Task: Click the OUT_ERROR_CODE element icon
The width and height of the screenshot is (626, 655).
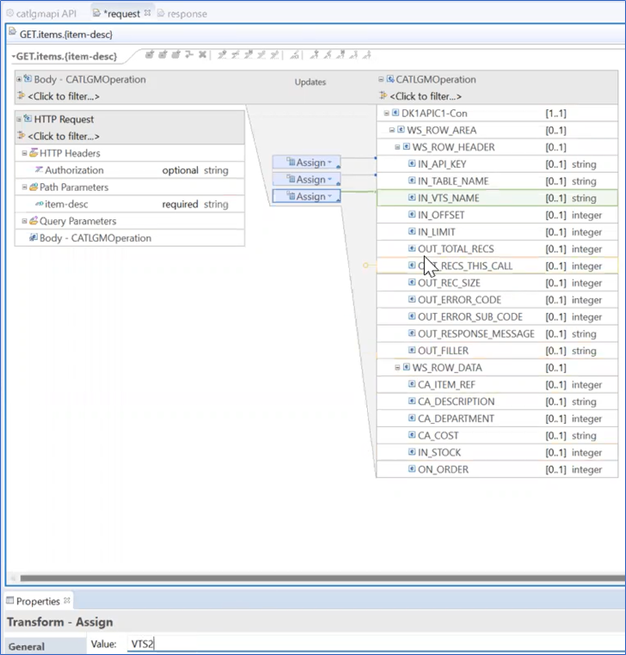Action: [x=412, y=300]
